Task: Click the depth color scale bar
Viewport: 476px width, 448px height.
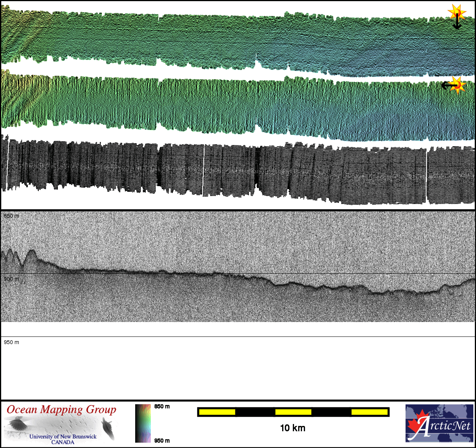Action: (x=143, y=423)
